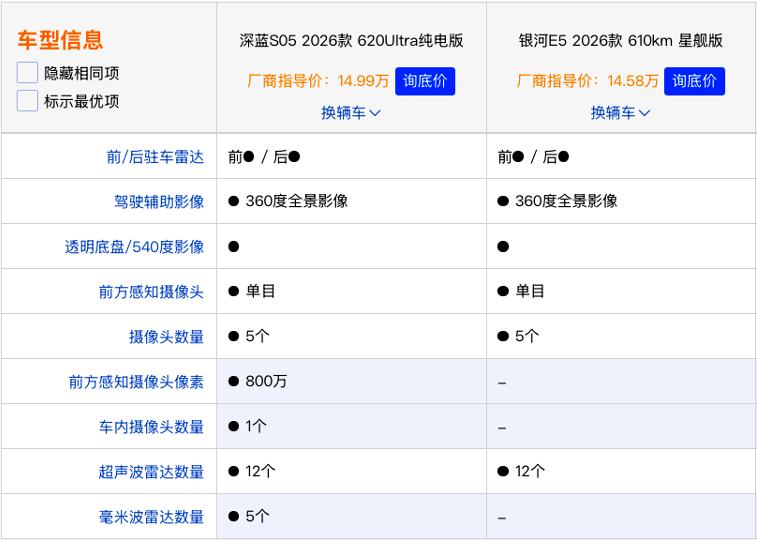757x540 pixels.
Task: Open 换辆车 dropdown under 深蓝S05
Action: click(x=351, y=113)
